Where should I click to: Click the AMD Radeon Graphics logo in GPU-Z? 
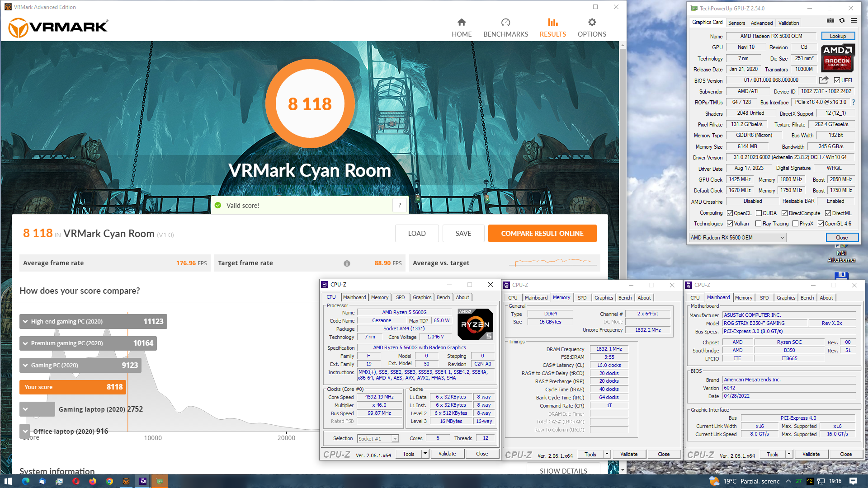click(x=837, y=58)
